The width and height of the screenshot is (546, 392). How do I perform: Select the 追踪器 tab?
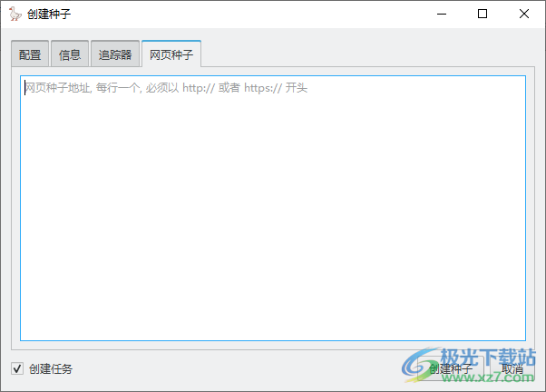[x=115, y=54]
